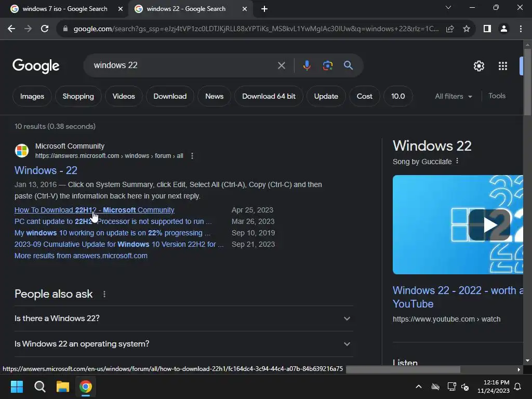
Task: Open the All filters dropdown
Action: 453,96
